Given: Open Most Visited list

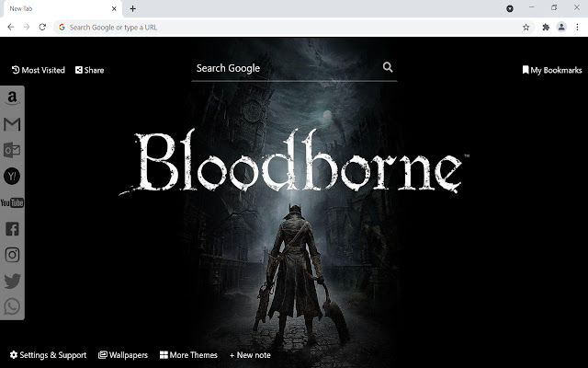Looking at the screenshot, I should 39,70.
